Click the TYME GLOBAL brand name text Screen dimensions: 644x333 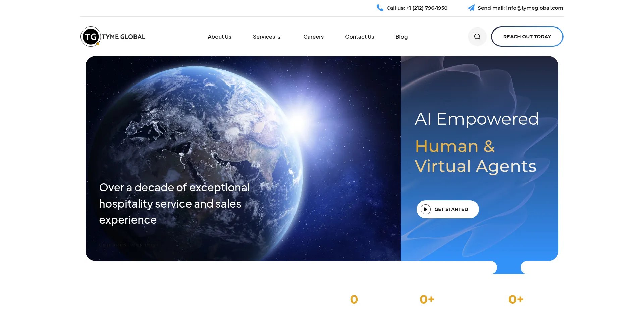pyautogui.click(x=123, y=37)
